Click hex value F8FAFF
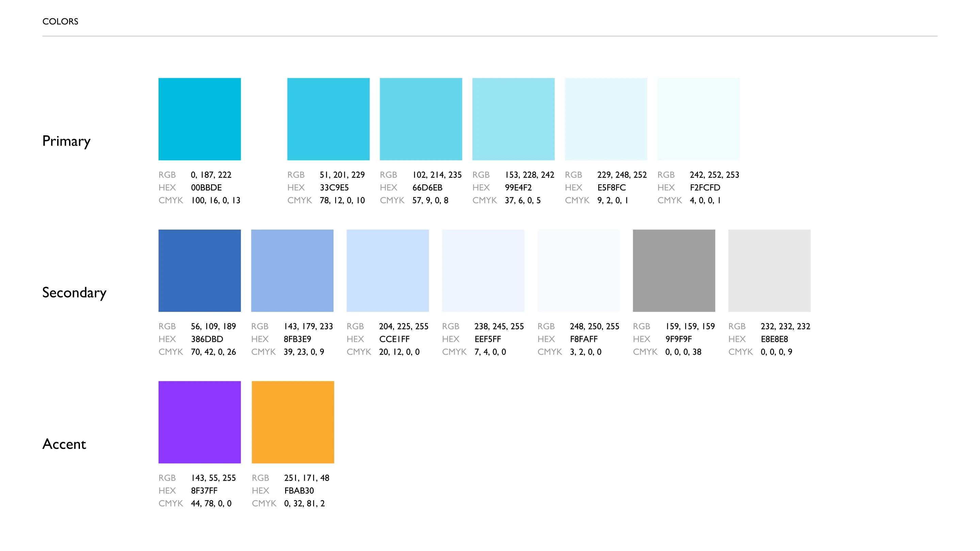980x551 pixels. click(584, 339)
